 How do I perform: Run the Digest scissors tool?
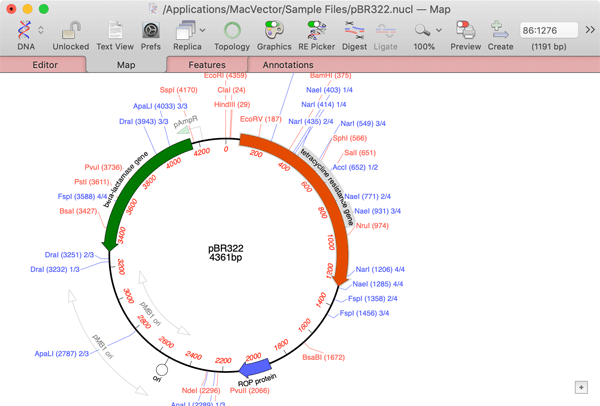click(354, 30)
